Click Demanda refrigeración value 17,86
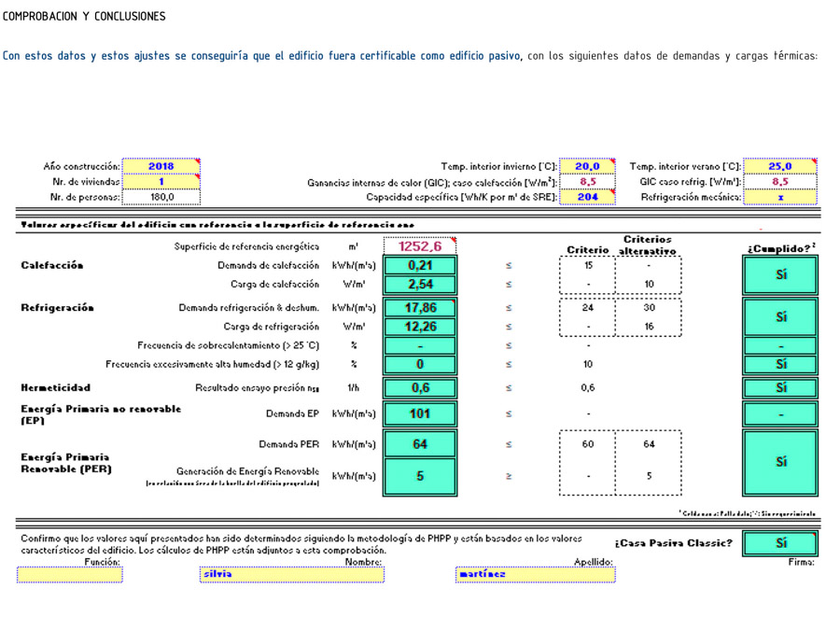This screenshot has height=630, width=840. [x=420, y=307]
